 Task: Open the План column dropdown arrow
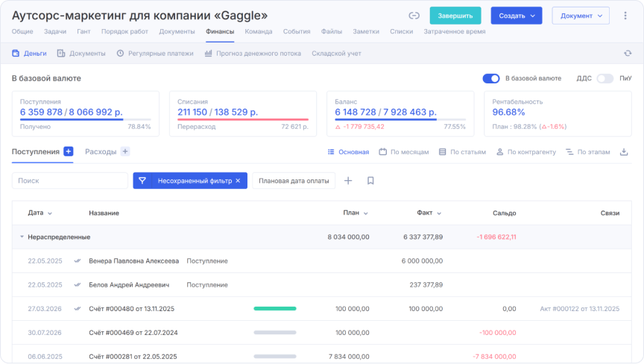pos(365,214)
